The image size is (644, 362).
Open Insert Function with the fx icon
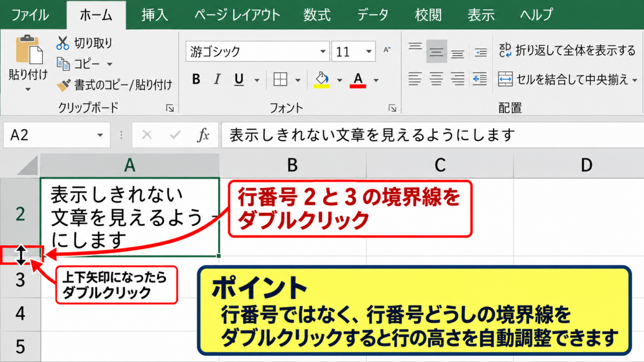(203, 135)
